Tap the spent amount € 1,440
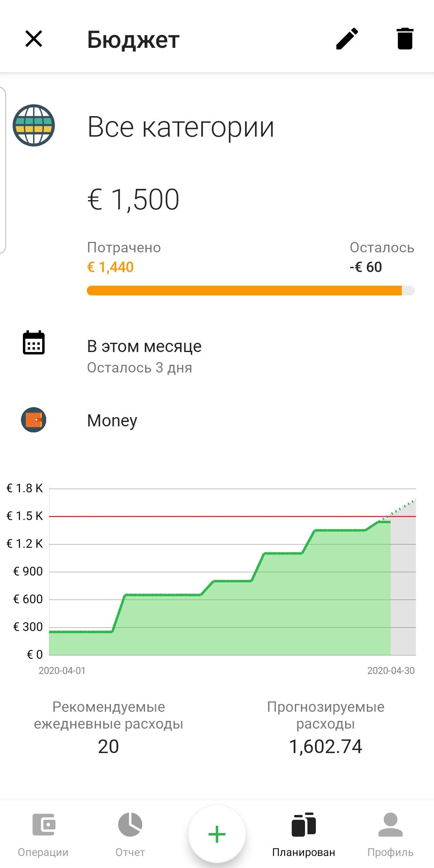The image size is (434, 868). (111, 267)
